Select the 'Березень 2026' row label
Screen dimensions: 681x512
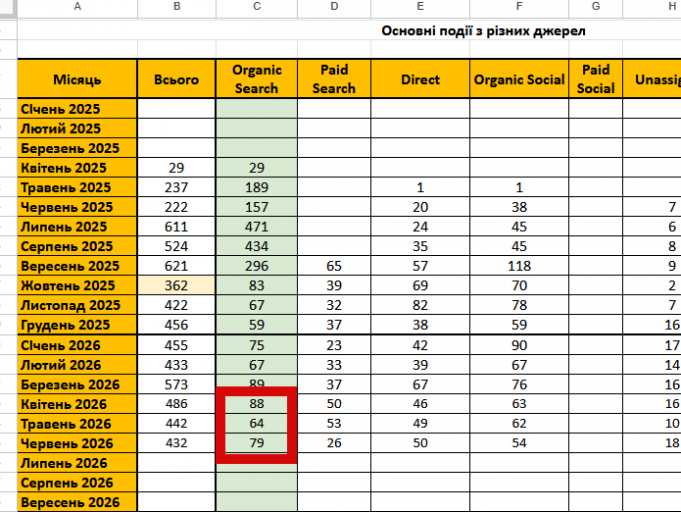[x=77, y=384]
